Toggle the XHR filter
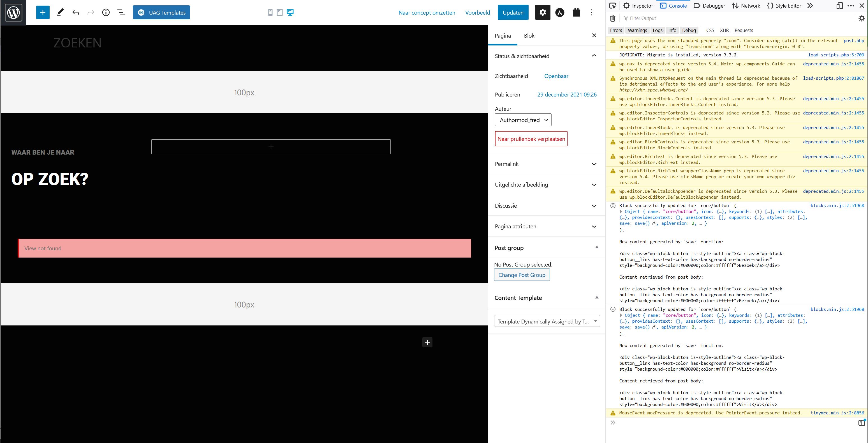This screenshot has width=868, height=443. click(725, 30)
